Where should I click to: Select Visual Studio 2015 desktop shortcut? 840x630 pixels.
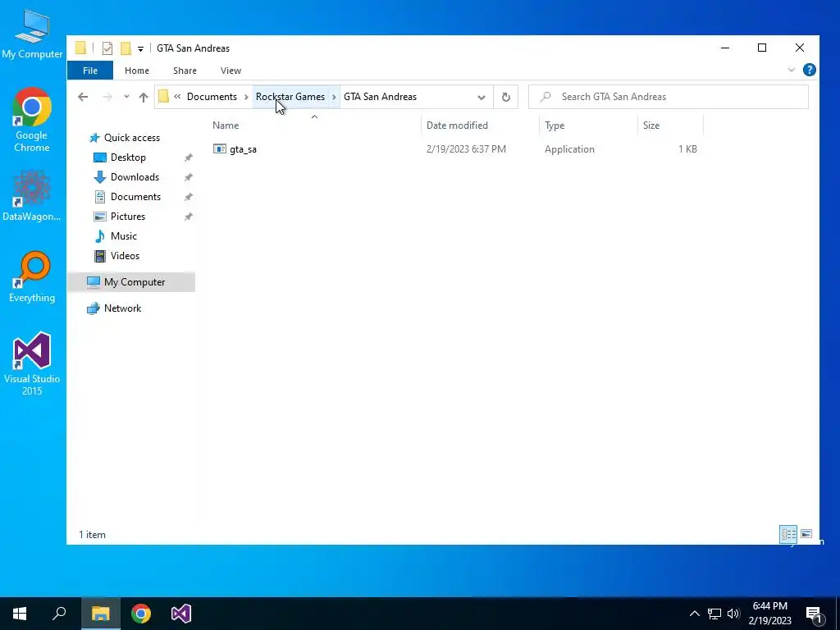(32, 364)
